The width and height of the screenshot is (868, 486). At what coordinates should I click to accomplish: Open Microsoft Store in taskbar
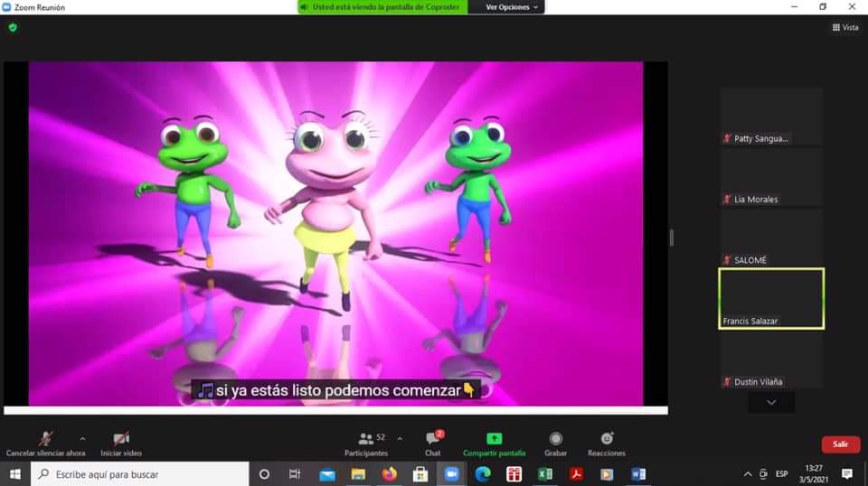tap(420, 474)
